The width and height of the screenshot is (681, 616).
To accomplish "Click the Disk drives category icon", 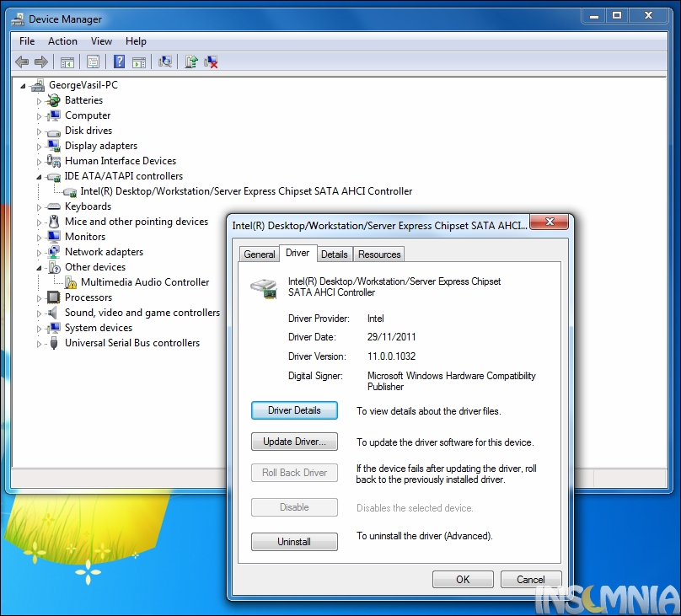I will [x=53, y=131].
